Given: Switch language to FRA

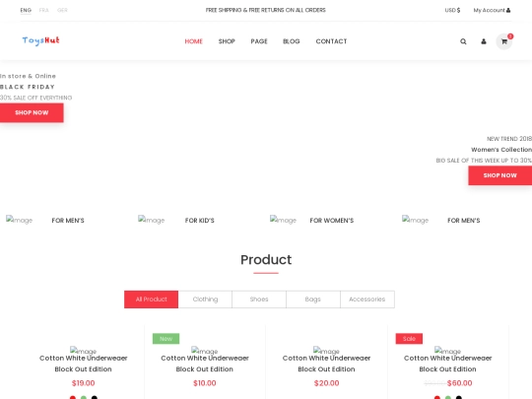Looking at the screenshot, I should 43,10.
